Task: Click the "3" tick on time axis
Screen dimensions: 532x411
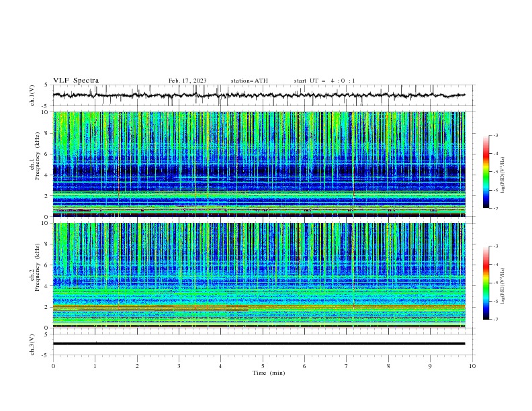Action: (x=179, y=366)
